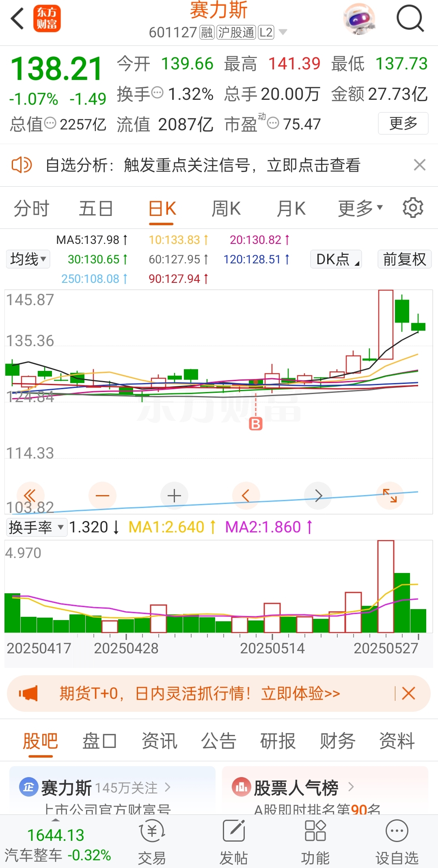Viewport: 438px width, 868px height.
Task: Switch to 资讯 tab
Action: click(159, 741)
